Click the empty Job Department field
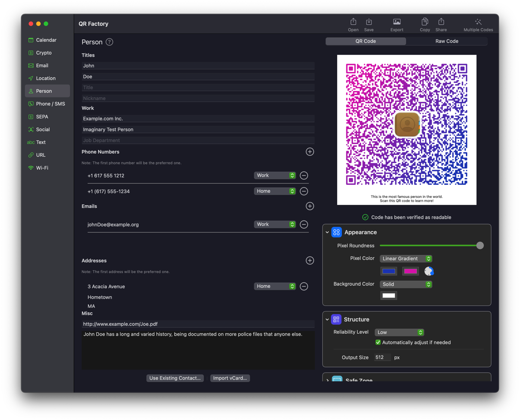The width and height of the screenshot is (520, 420). tap(198, 140)
